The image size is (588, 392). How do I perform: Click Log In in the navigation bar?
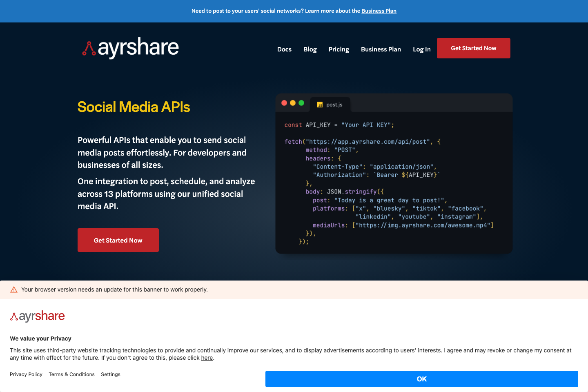(x=421, y=49)
